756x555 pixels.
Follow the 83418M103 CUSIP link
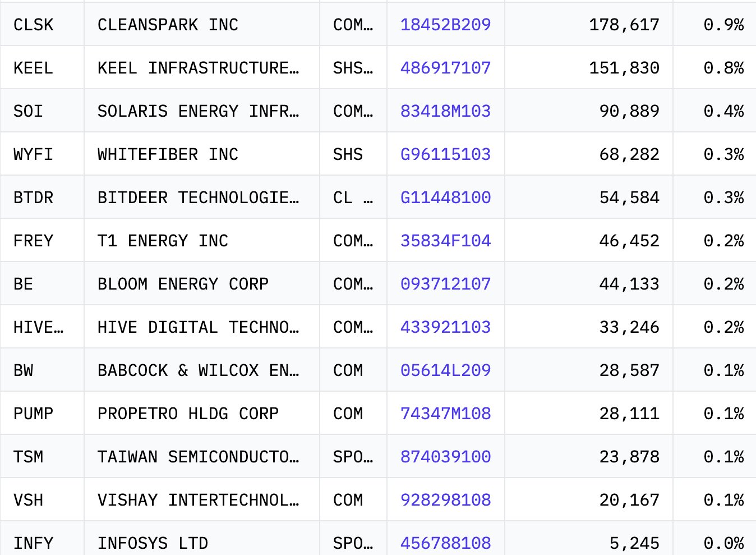pyautogui.click(x=445, y=111)
